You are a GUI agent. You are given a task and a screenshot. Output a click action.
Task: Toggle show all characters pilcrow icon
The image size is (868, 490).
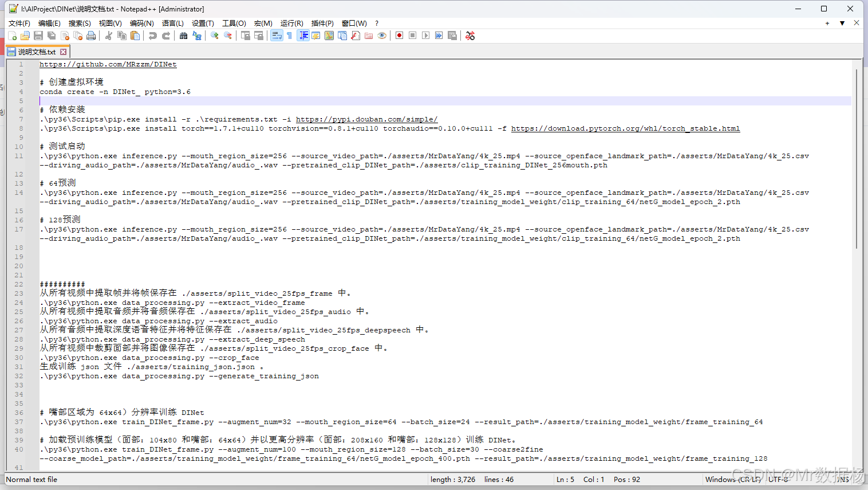click(x=290, y=36)
